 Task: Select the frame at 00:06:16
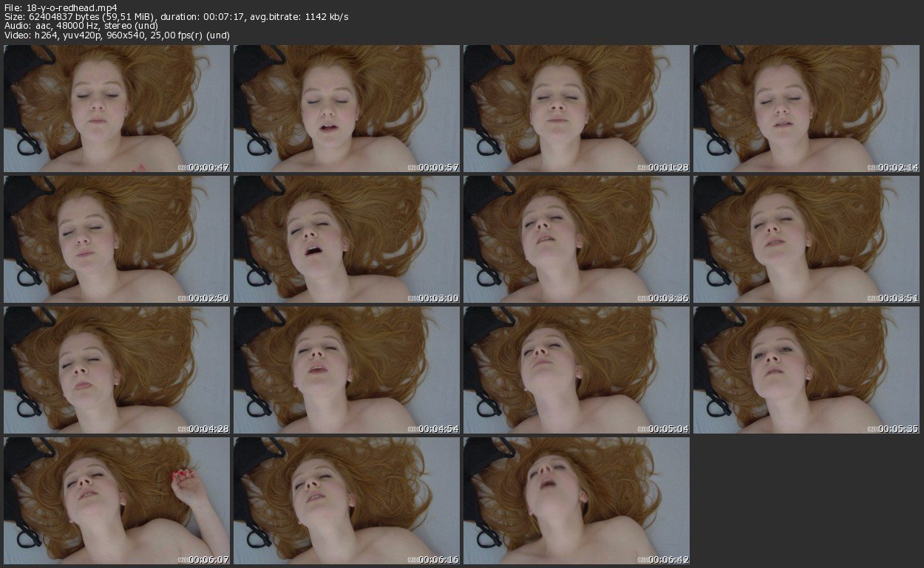[x=347, y=501]
